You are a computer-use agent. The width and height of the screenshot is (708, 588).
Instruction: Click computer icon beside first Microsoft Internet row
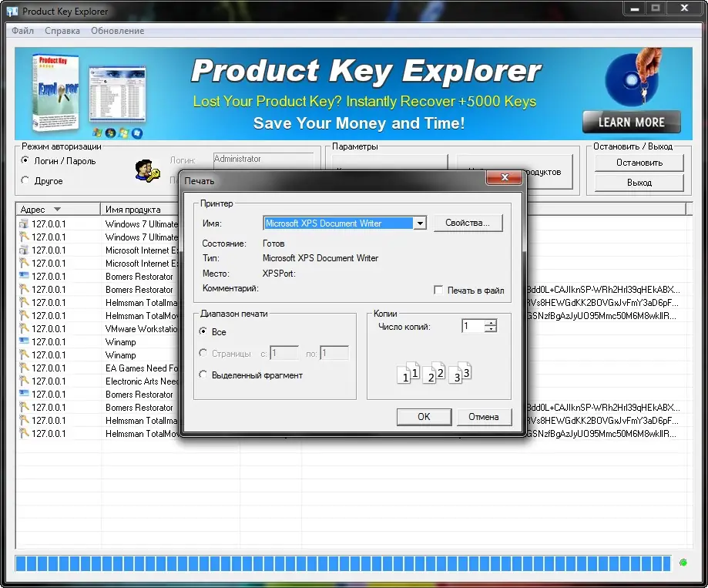[x=23, y=250]
